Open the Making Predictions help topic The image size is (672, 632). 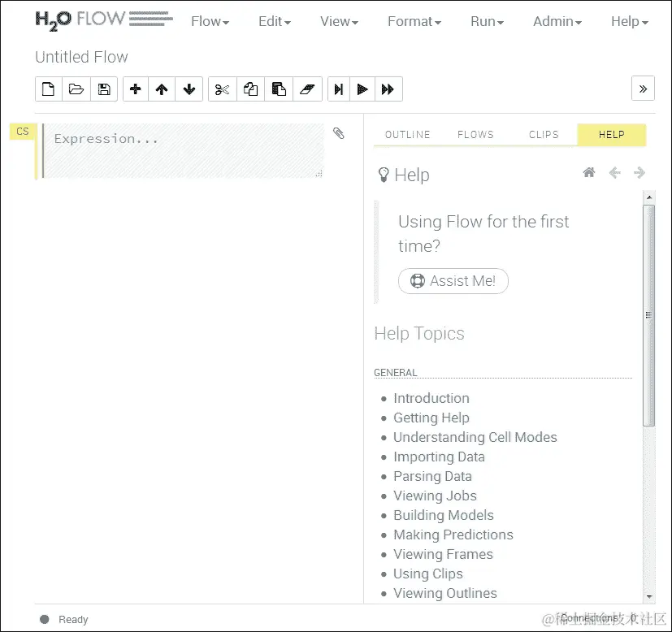point(453,535)
